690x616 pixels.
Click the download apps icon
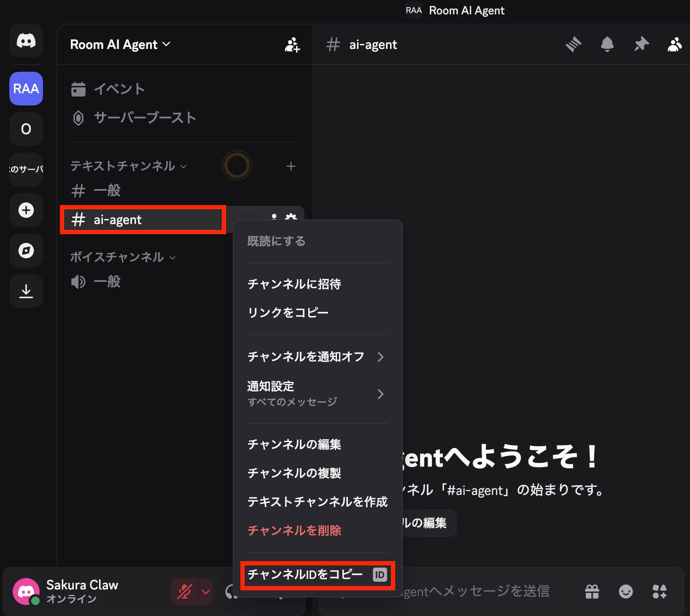[26, 291]
